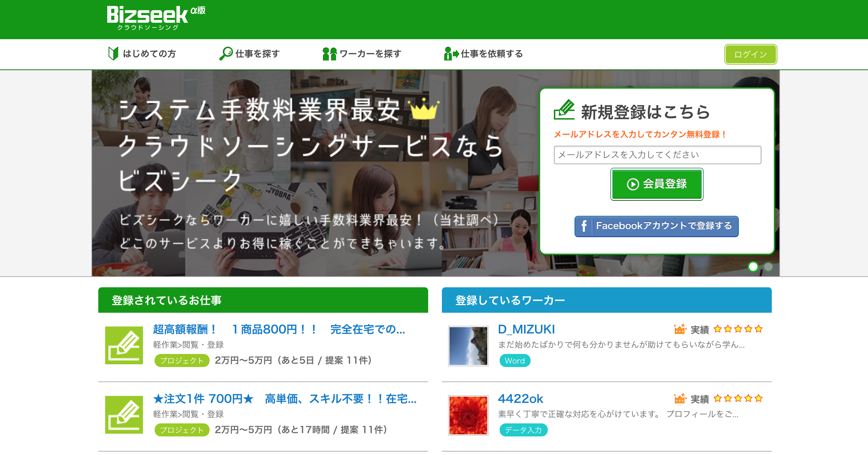
Task: Click D_MIZUKI's description まだ始めたばかりで...
Action: click(x=621, y=345)
